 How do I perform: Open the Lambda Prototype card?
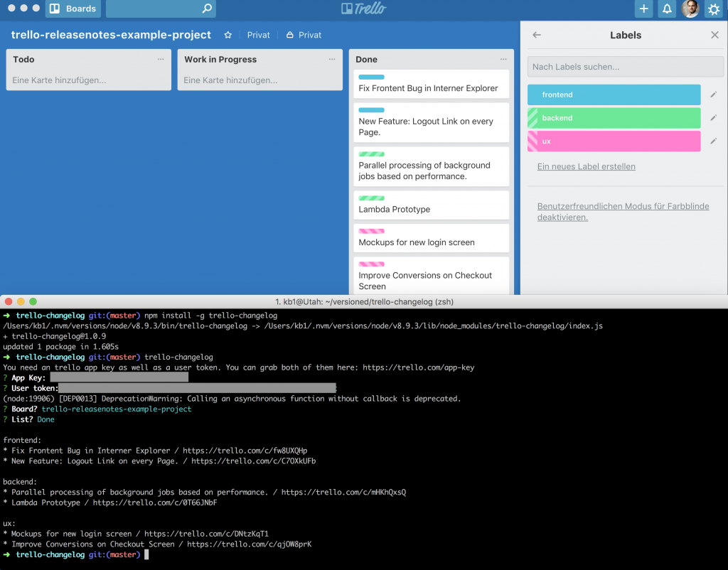pos(431,205)
